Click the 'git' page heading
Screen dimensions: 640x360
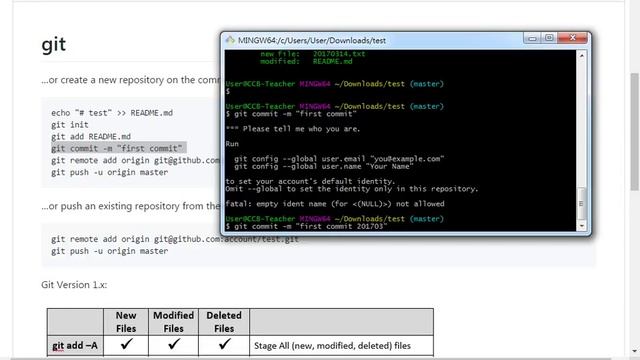tap(53, 44)
